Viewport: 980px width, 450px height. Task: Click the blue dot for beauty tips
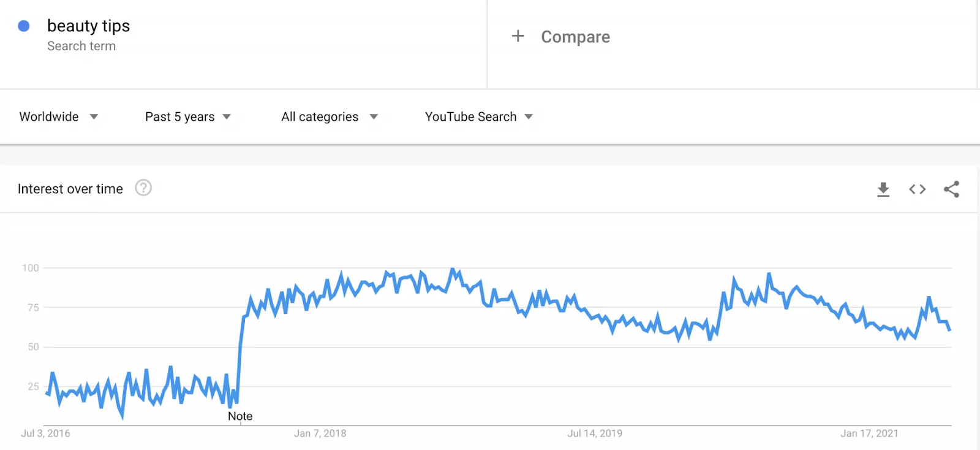[24, 26]
